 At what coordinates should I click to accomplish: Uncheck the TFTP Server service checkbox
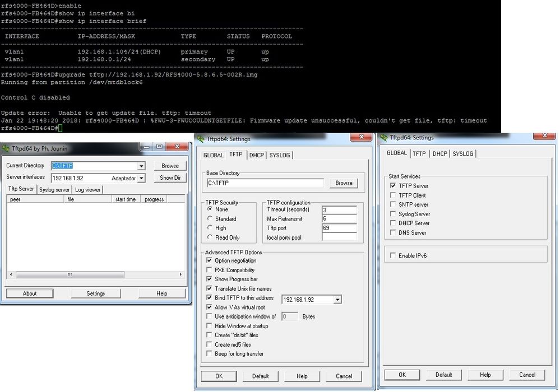394,186
